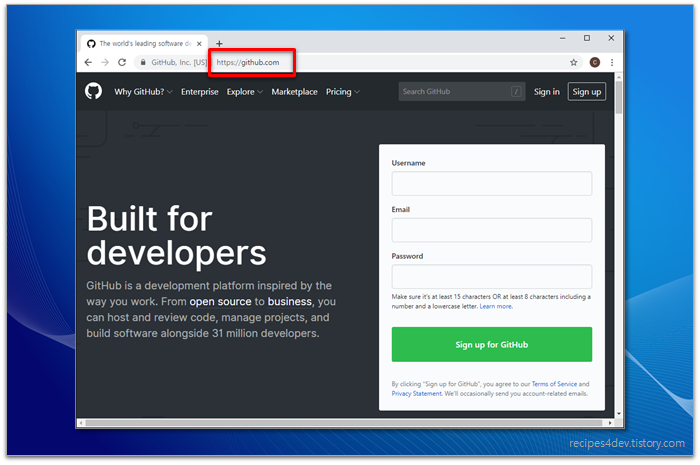Open the Enterprise nav link
The width and height of the screenshot is (700, 465).
[200, 92]
